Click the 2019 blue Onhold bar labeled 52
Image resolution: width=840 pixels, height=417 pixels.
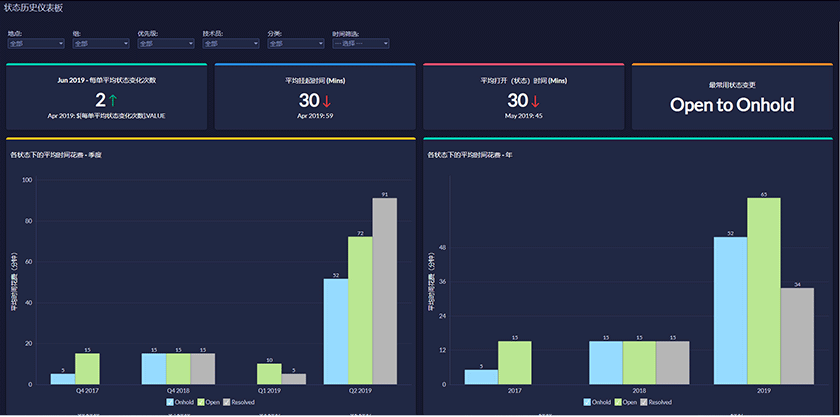(x=731, y=310)
